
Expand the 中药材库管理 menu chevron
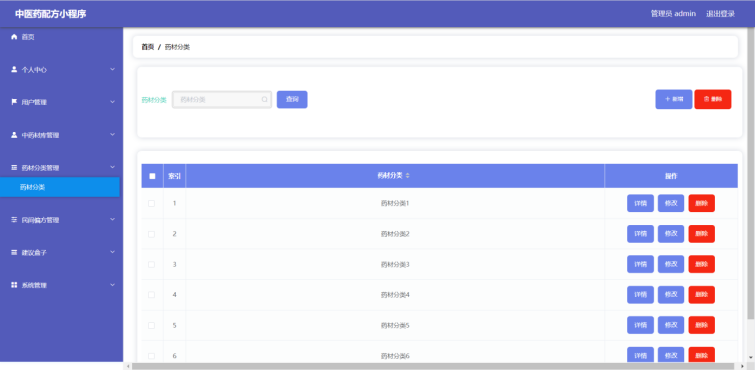pos(113,135)
